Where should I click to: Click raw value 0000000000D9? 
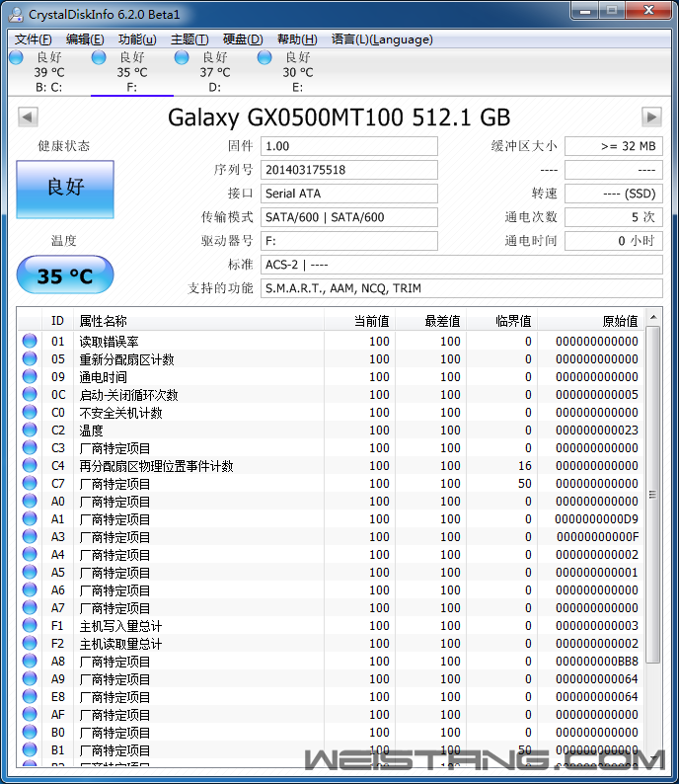tap(596, 519)
